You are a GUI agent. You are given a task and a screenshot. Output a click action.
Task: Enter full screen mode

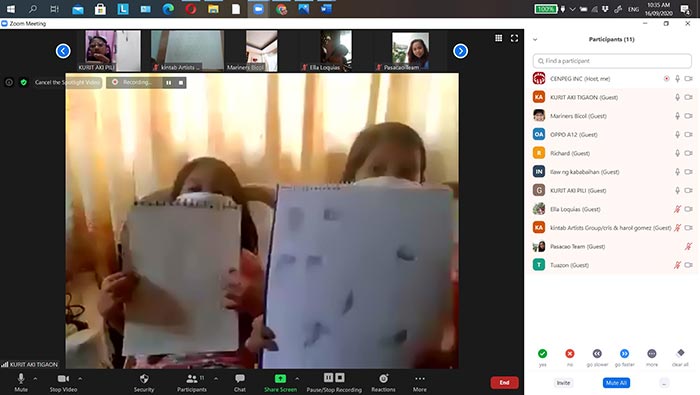coord(514,38)
